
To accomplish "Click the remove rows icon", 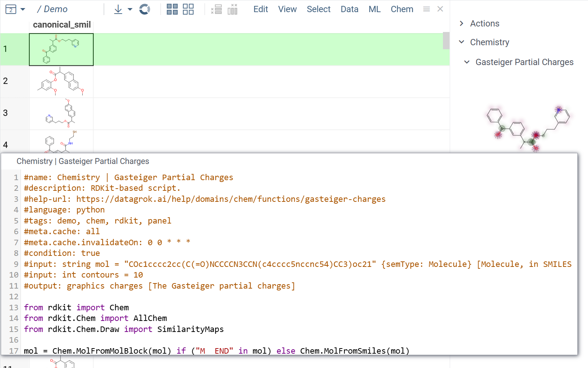I will [216, 9].
